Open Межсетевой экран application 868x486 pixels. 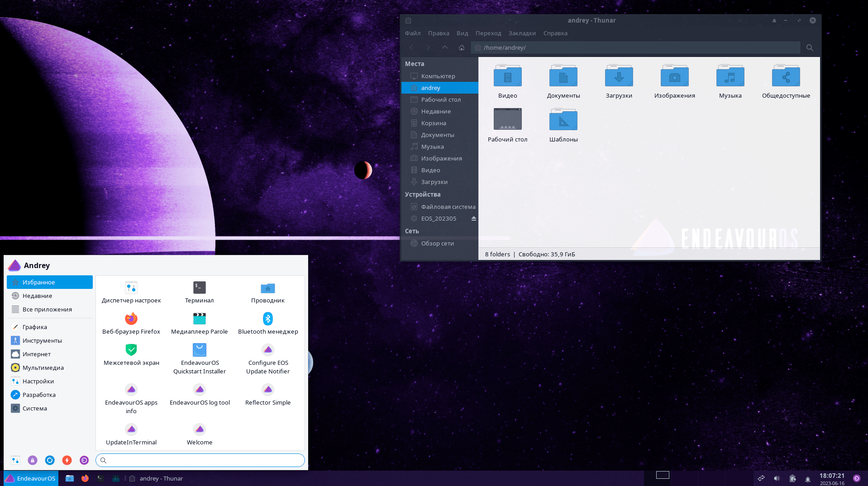(131, 354)
